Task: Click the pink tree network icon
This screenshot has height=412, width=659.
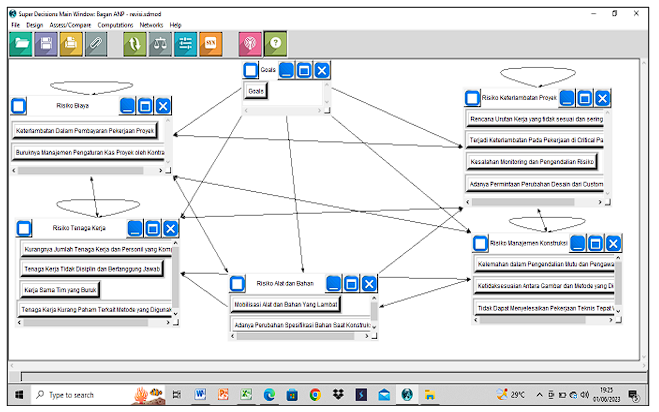Action: tap(250, 44)
